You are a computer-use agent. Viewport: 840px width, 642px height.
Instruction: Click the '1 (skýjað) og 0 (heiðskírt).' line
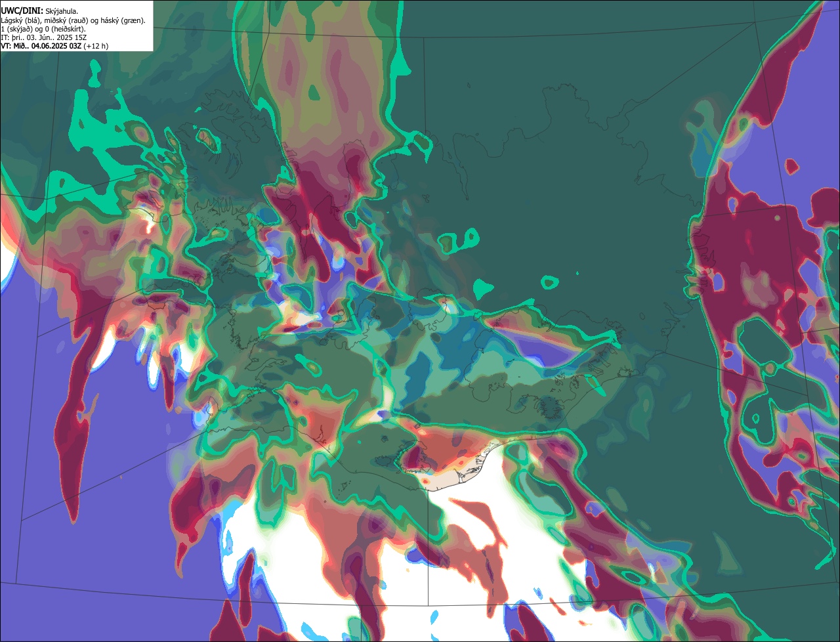click(43, 28)
